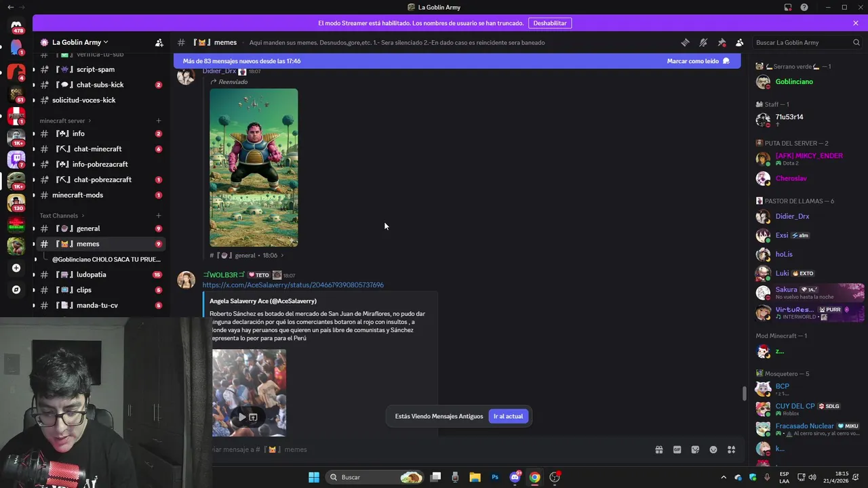Open pinned messages pin icon

[722, 42]
